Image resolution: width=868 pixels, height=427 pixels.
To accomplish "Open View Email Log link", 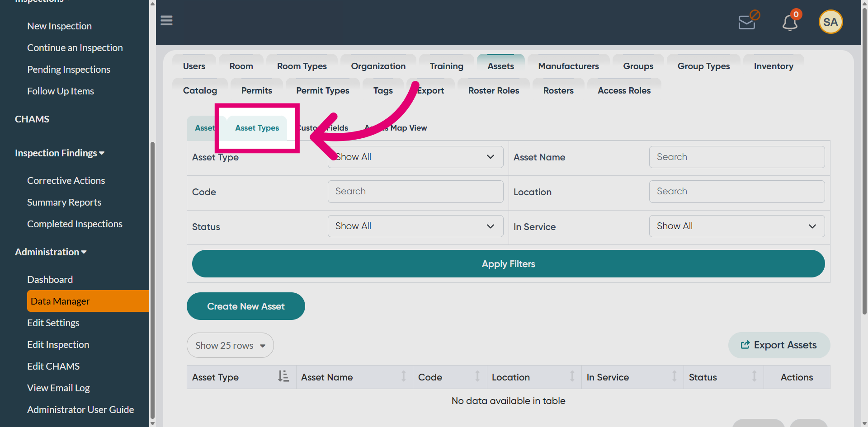I will point(58,388).
